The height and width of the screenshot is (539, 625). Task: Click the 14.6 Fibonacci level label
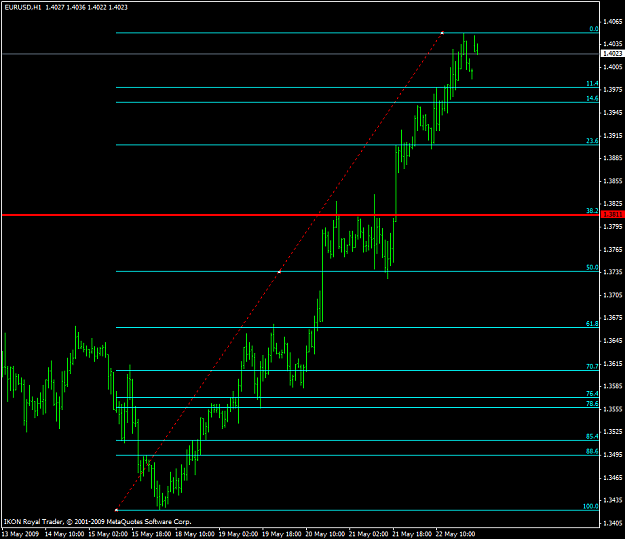click(592, 98)
